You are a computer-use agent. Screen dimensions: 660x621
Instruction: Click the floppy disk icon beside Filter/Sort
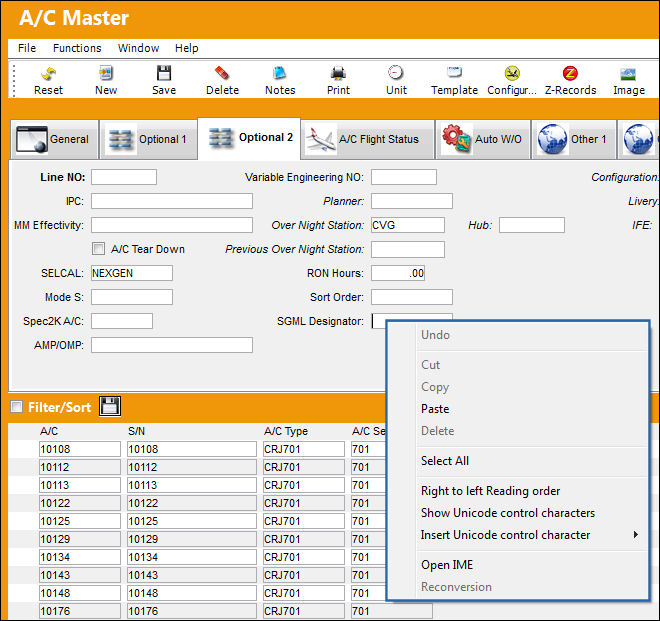point(110,406)
